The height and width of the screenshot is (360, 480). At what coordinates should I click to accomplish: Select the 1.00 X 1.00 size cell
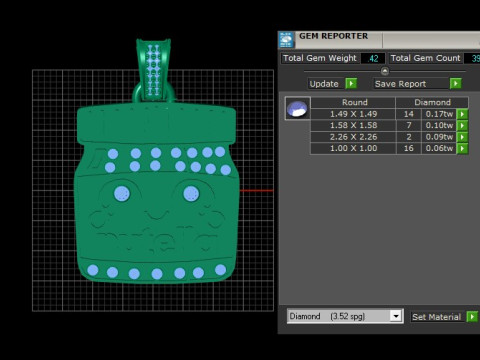tap(353, 148)
